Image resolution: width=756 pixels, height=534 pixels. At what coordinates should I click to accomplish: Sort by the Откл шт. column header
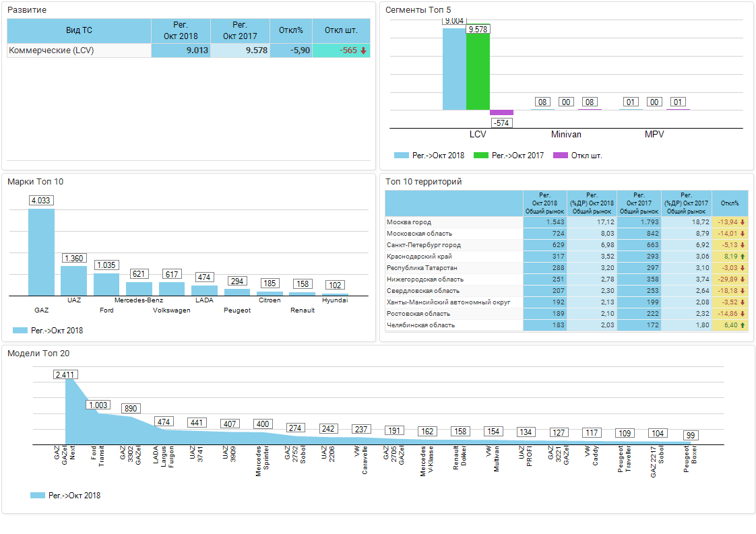tap(341, 30)
